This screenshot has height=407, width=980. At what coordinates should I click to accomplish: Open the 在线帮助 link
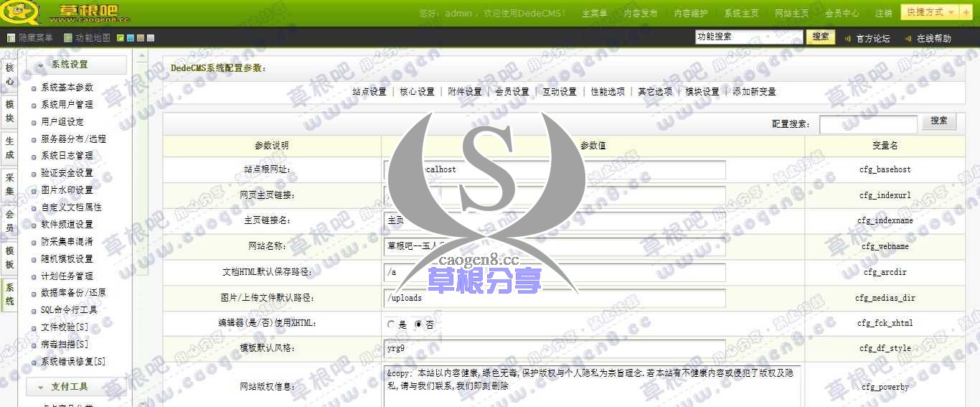tap(933, 39)
